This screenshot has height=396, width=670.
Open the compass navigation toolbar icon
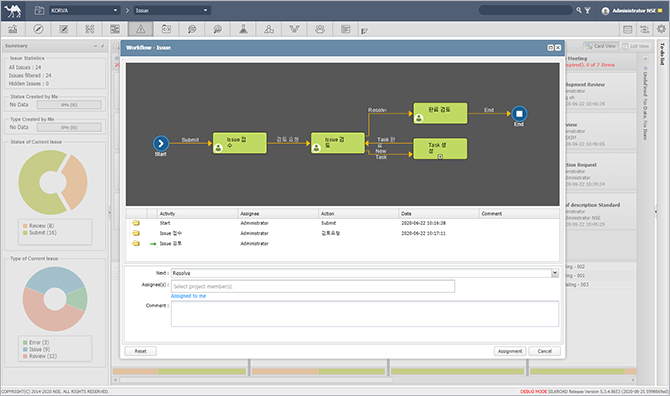38,29
